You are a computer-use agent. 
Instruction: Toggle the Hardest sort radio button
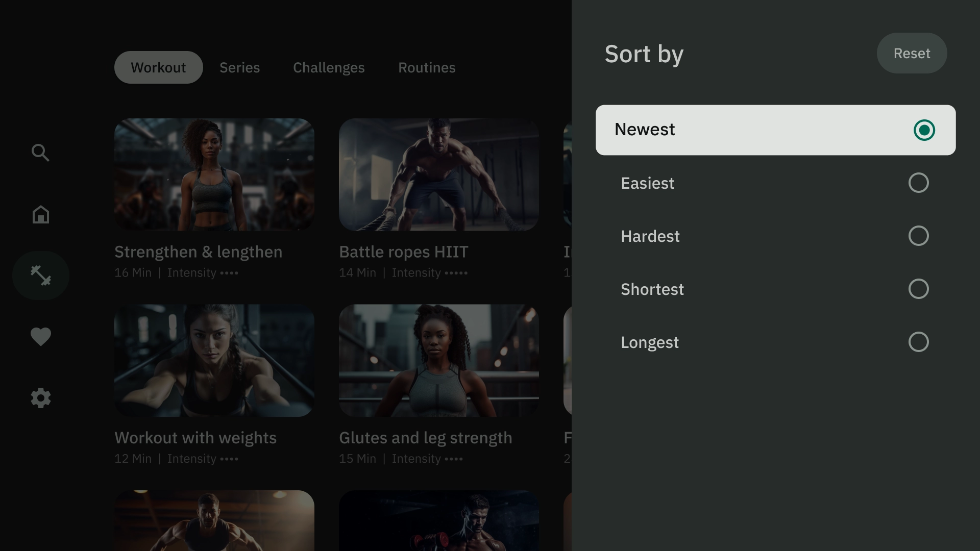coord(919,236)
